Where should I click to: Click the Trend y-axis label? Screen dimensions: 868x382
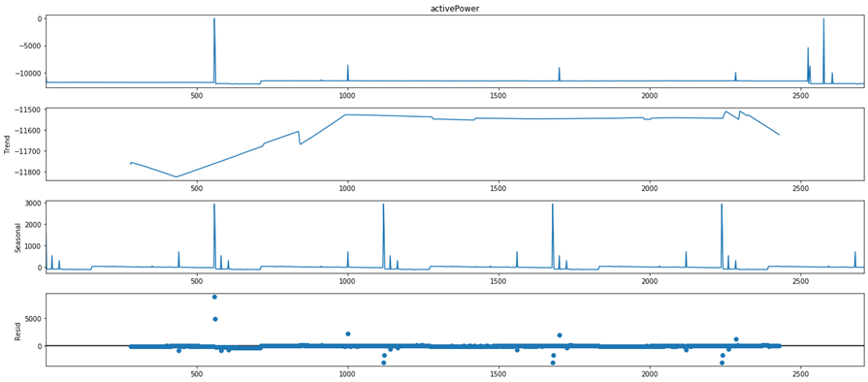[x=8, y=143]
